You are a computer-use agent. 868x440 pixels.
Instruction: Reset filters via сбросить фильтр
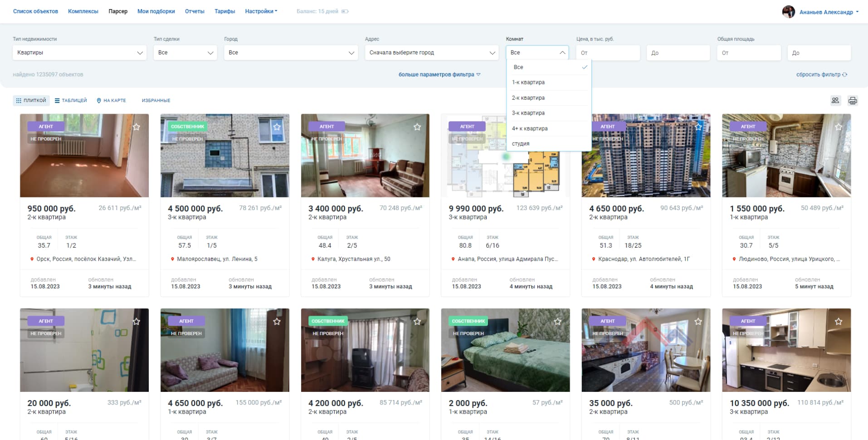pos(821,74)
